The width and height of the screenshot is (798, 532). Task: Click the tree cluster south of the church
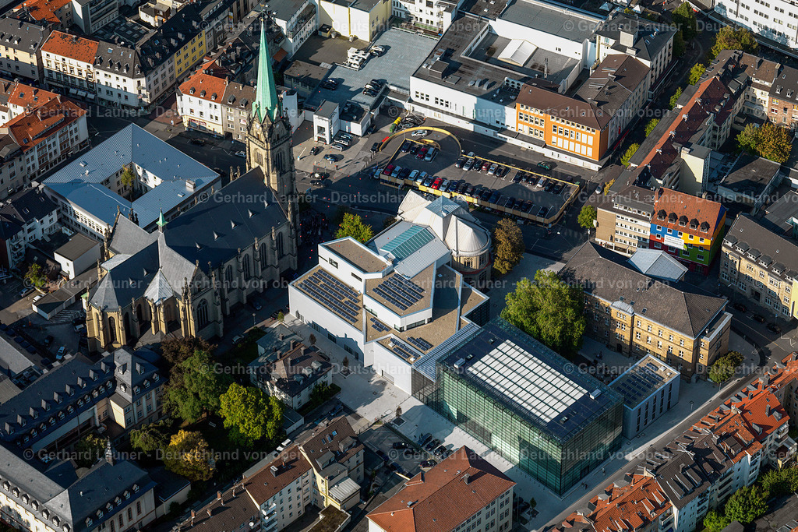(218, 405)
